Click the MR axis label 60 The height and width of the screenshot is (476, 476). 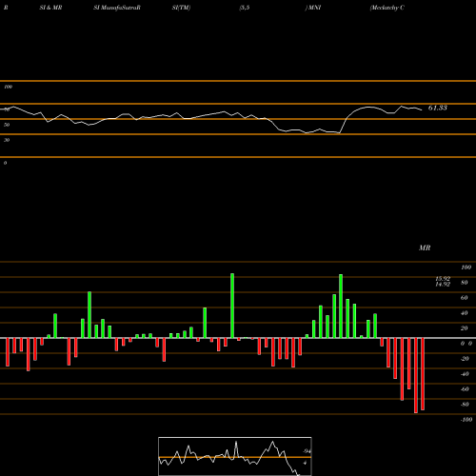tap(465, 298)
